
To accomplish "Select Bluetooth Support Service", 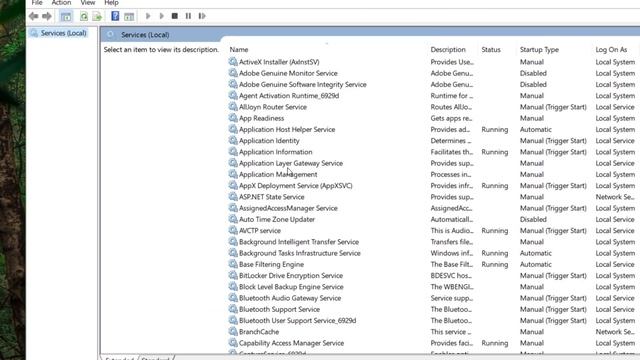I will click(x=279, y=309).
